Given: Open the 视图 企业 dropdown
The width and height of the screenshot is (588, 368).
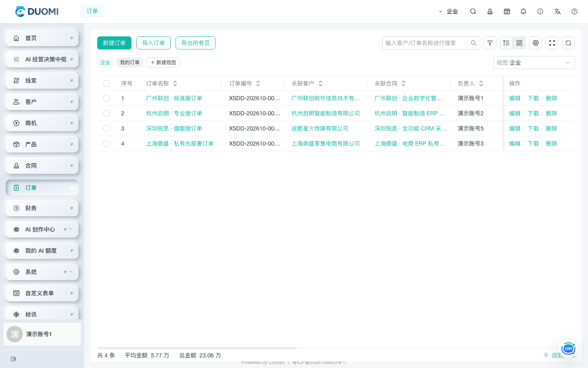Looking at the screenshot, I should 534,63.
